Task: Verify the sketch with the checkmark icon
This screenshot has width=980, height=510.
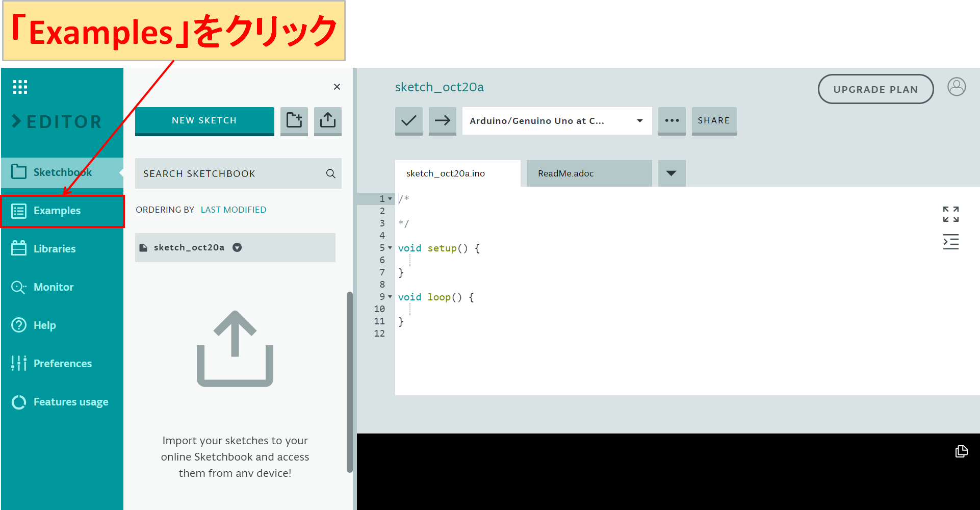Action: 408,121
